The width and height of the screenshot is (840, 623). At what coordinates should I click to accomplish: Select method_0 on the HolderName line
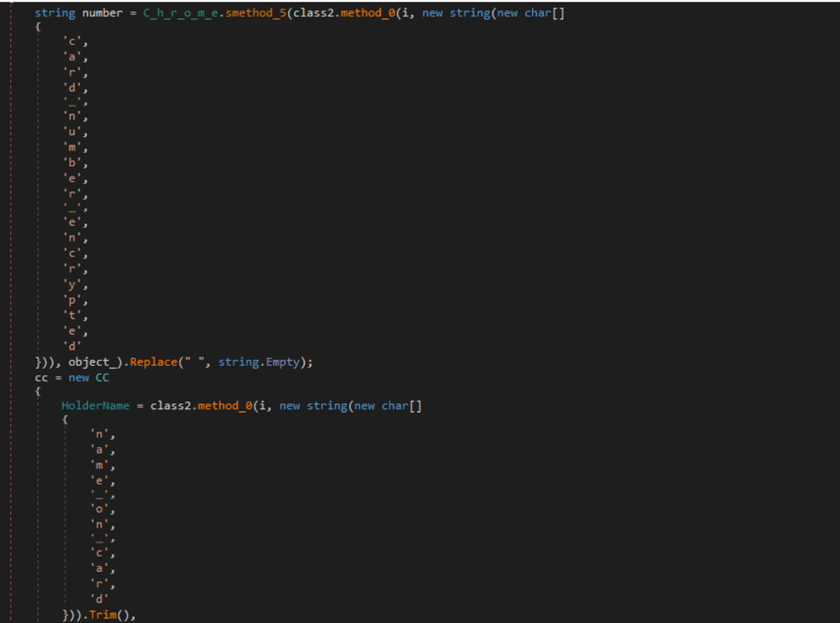[x=225, y=406]
